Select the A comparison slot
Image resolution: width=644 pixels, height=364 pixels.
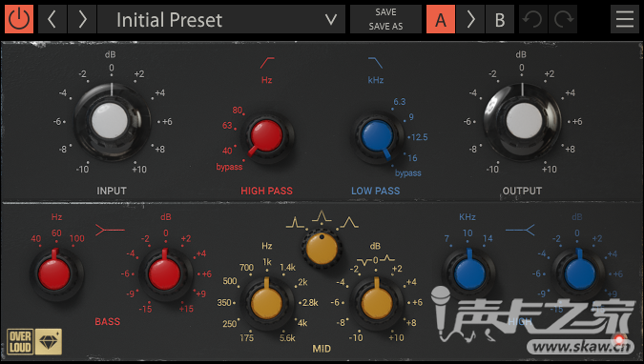pyautogui.click(x=441, y=19)
